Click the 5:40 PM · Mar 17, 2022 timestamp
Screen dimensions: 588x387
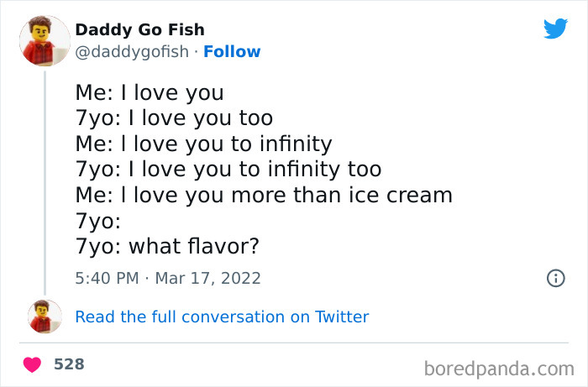(168, 278)
